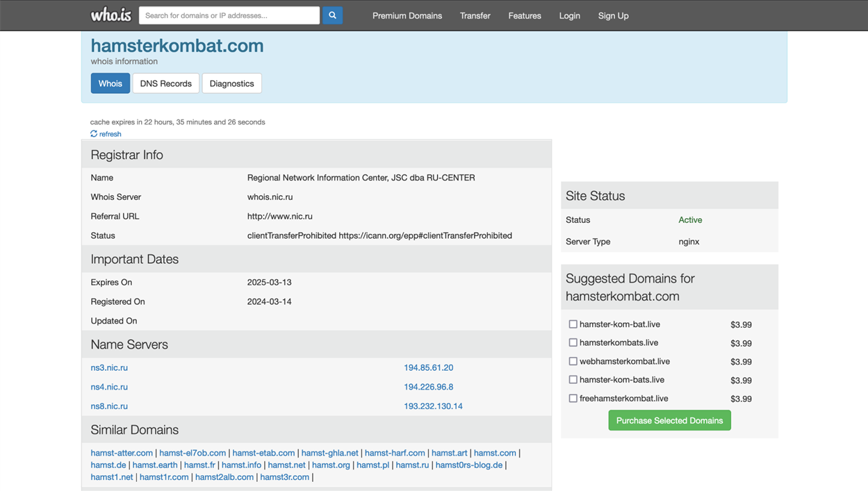The width and height of the screenshot is (868, 491).
Task: Enable the hamster-kom-bats.live checkbox
Action: (x=573, y=380)
